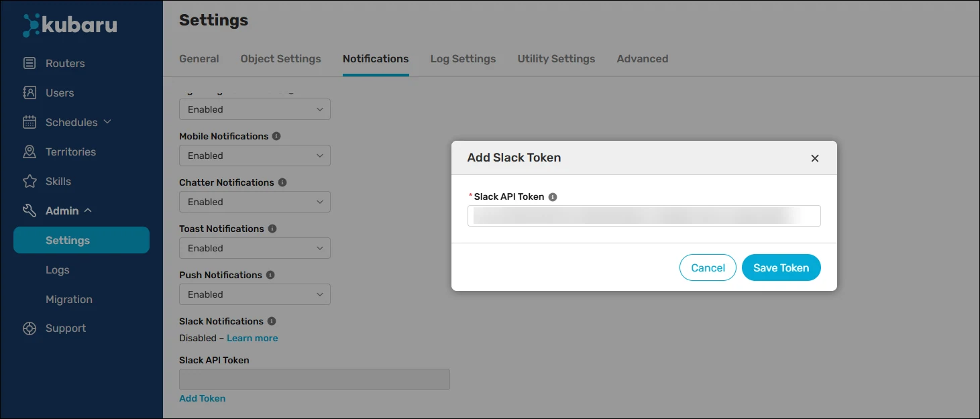Switch to the Log Settings tab
This screenshot has width=980, height=419.
tap(463, 59)
